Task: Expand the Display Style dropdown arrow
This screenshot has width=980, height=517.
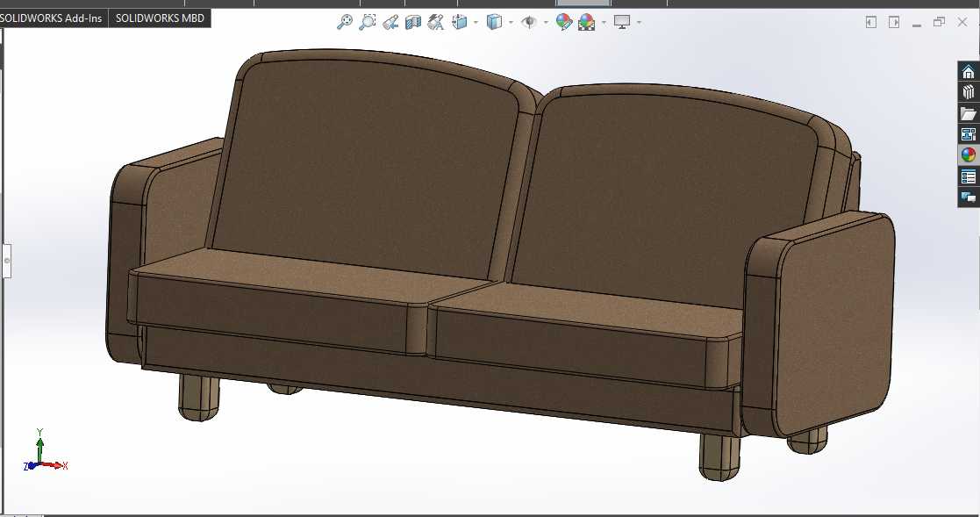Action: click(511, 23)
